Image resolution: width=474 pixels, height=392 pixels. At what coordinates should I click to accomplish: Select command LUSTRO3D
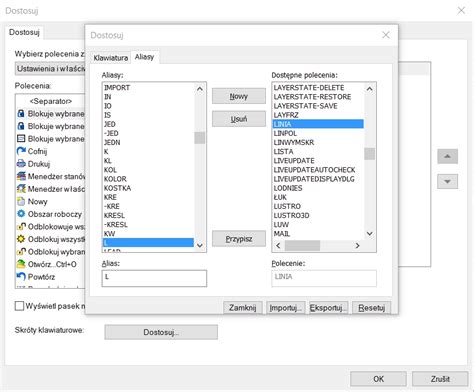tap(318, 215)
